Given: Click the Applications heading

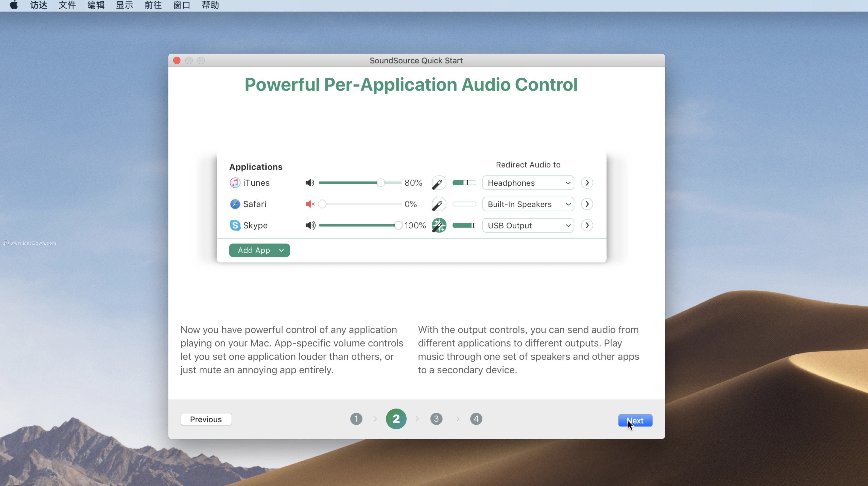Looking at the screenshot, I should click(256, 167).
